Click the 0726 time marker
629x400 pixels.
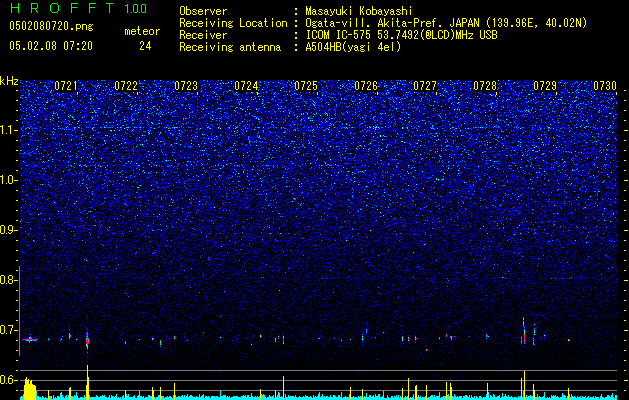(x=366, y=86)
